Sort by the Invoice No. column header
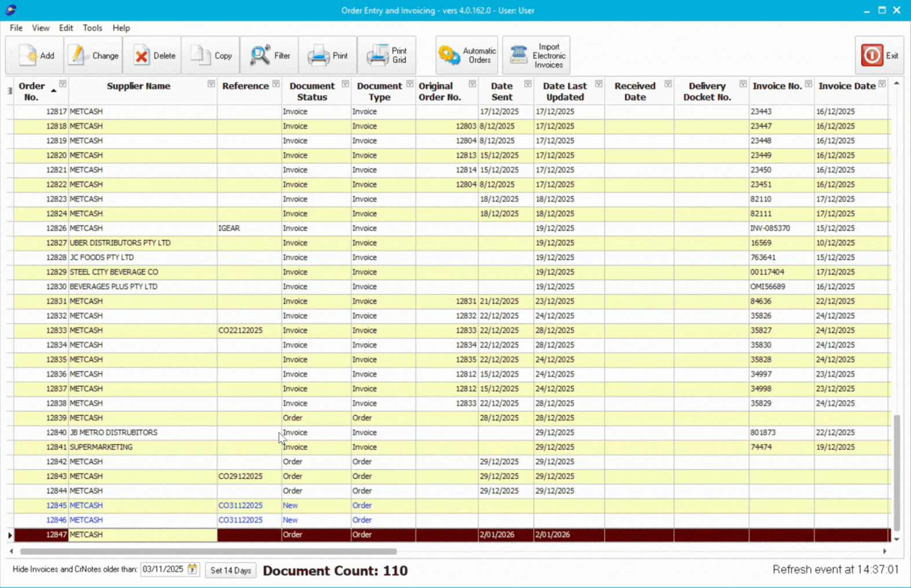 (777, 86)
